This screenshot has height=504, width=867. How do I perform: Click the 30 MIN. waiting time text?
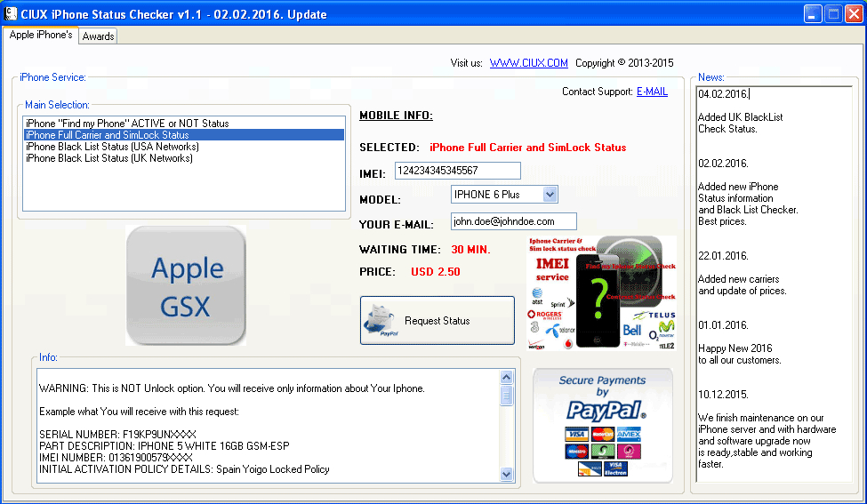point(470,250)
